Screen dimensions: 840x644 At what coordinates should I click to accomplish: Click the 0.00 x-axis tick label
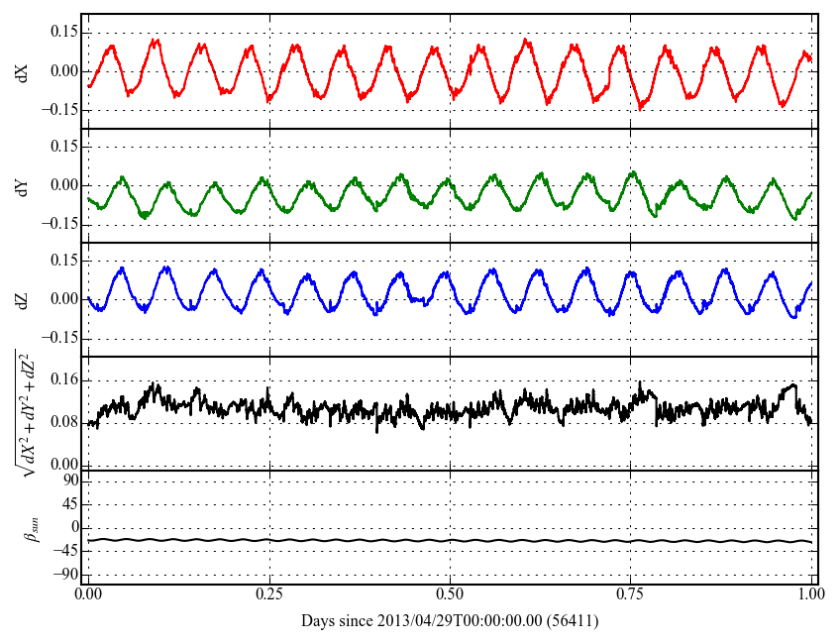(x=88, y=597)
